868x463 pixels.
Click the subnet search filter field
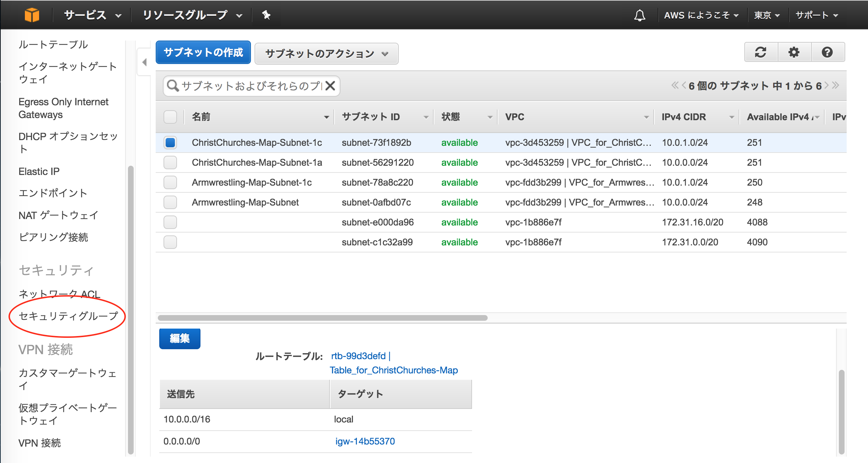pyautogui.click(x=252, y=86)
